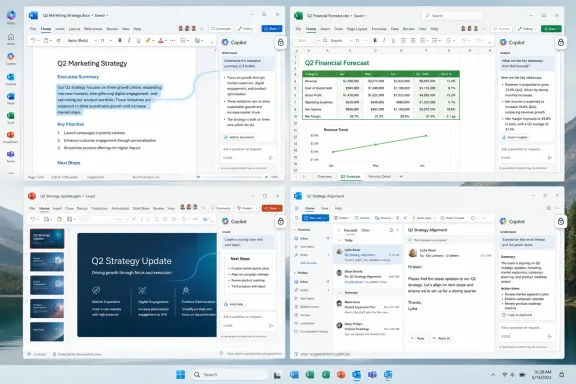576x384 pixels.
Task: Click the lock icon on Word Copilot pane
Action: tap(281, 42)
